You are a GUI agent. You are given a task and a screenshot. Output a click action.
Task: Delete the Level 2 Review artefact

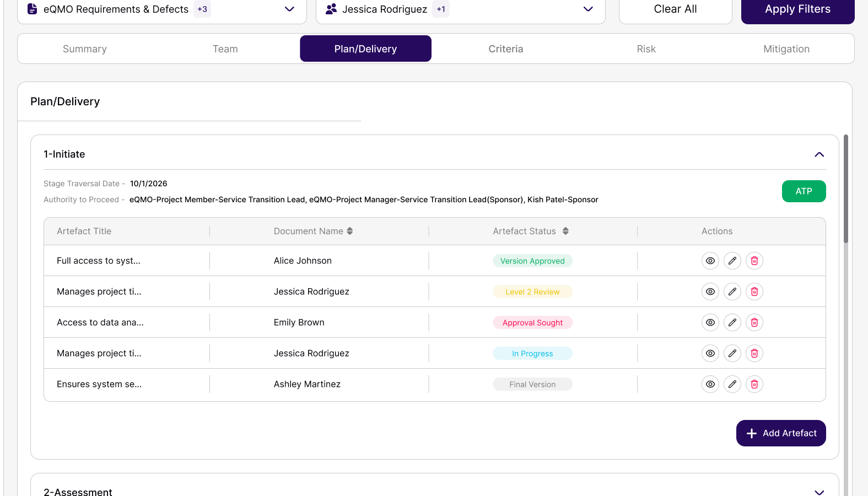[x=754, y=292]
